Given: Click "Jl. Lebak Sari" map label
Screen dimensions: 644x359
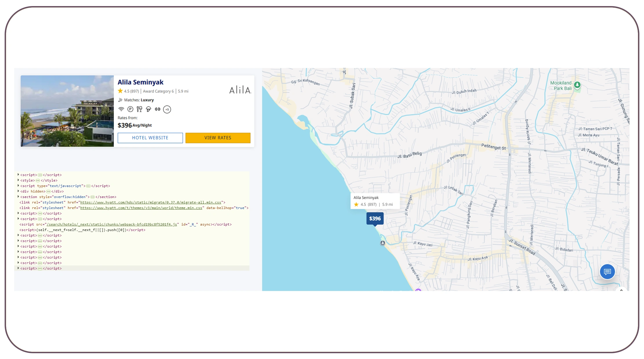Looking at the screenshot, I should click(454, 190).
